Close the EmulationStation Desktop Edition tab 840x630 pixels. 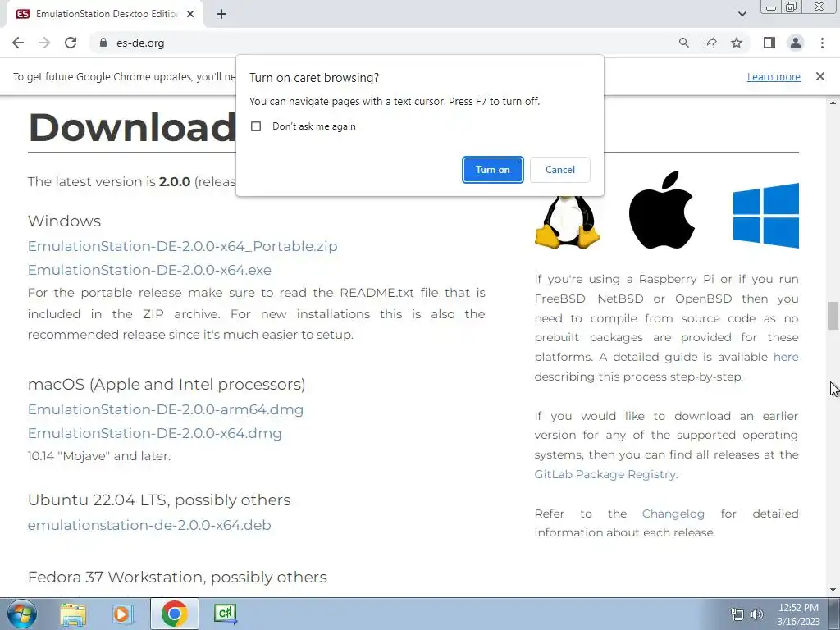pyautogui.click(x=190, y=14)
